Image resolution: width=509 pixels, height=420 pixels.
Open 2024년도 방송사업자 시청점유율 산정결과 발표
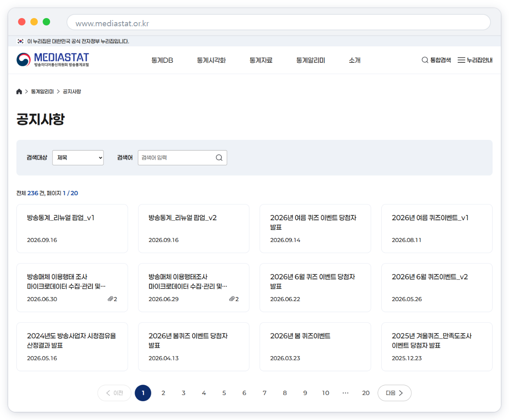(72, 347)
